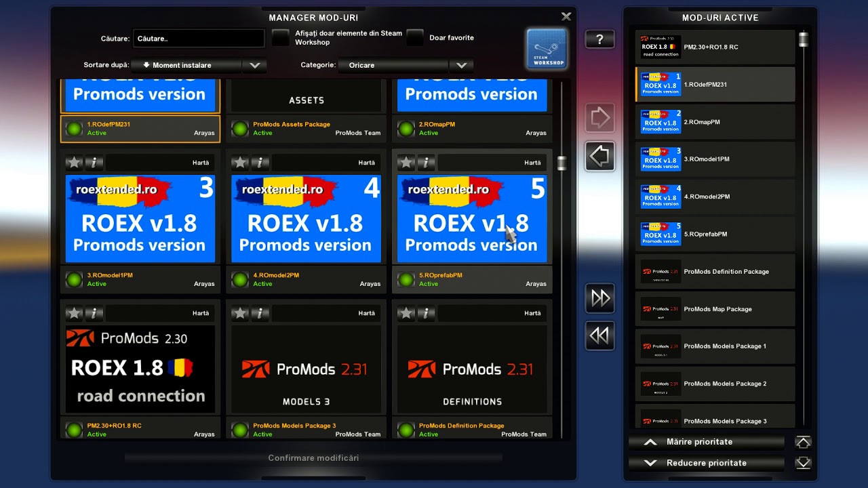Favorite star on 5.ROprefabPM card
This screenshot has width=868, height=488.
click(x=406, y=163)
